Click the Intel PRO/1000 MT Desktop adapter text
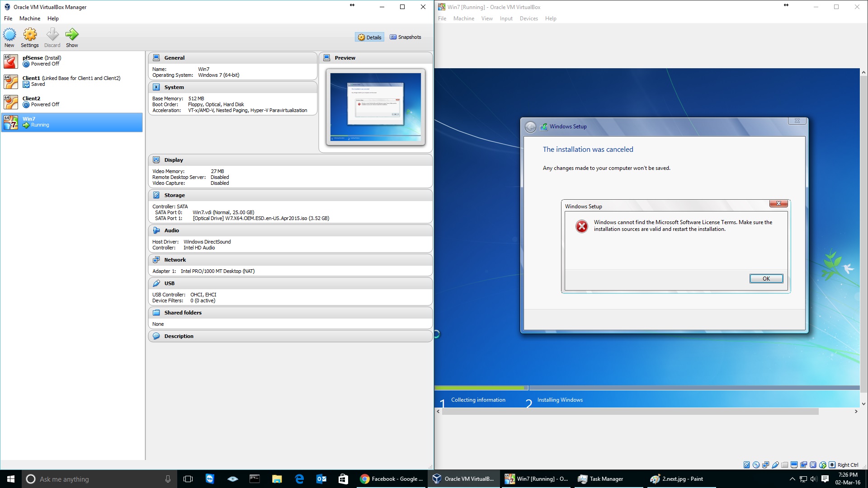Screen dimensions: 868x488 coord(217,271)
